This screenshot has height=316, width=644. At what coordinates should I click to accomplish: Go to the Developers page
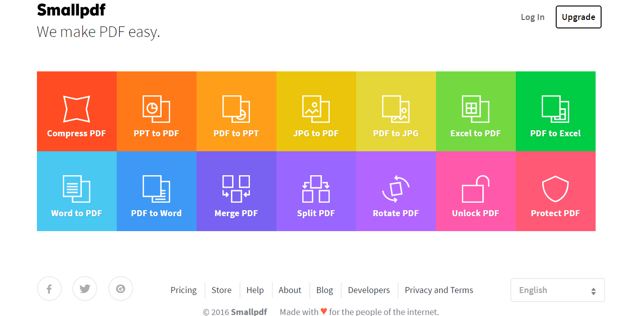369,290
